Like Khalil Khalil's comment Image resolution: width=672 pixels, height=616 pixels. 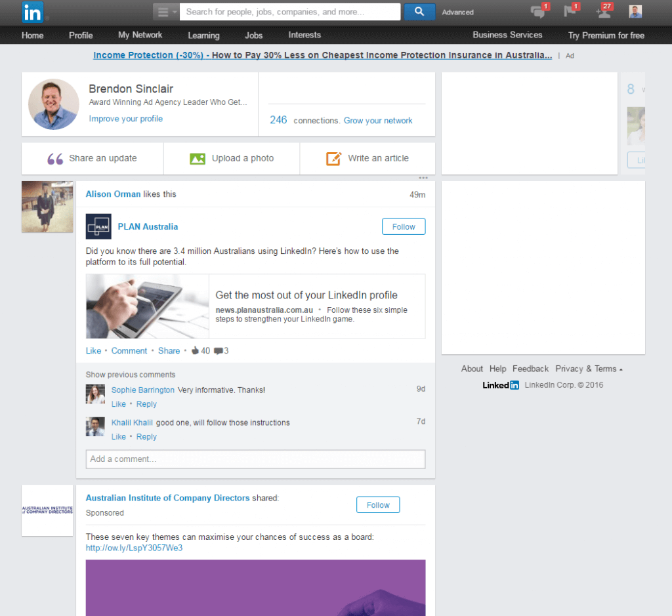(119, 436)
